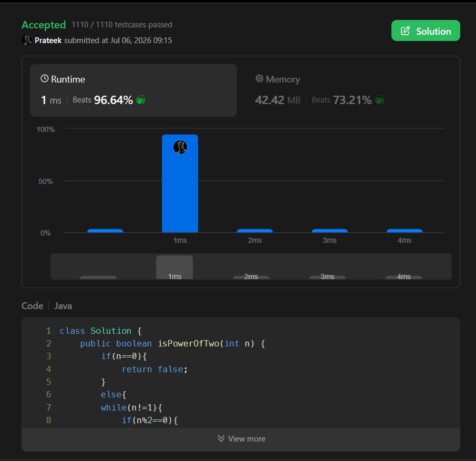The height and width of the screenshot is (461, 476).
Task: Select 2ms segment in range slider strip
Action: [251, 277]
